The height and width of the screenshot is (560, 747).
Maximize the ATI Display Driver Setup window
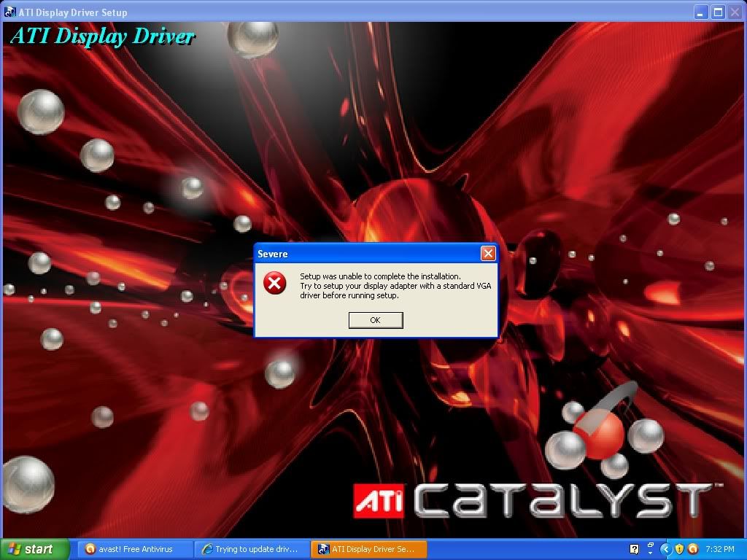coord(718,12)
